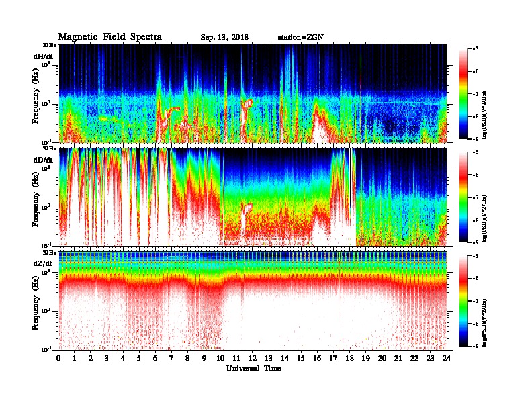Click the "-6" tick on the dZ/dt color bar

click(x=476, y=279)
